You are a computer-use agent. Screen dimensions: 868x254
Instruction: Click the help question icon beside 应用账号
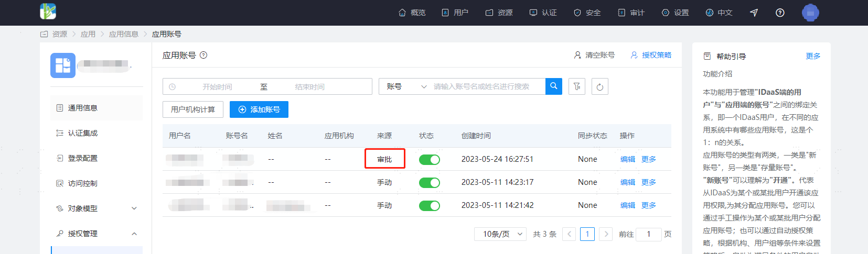(203, 55)
